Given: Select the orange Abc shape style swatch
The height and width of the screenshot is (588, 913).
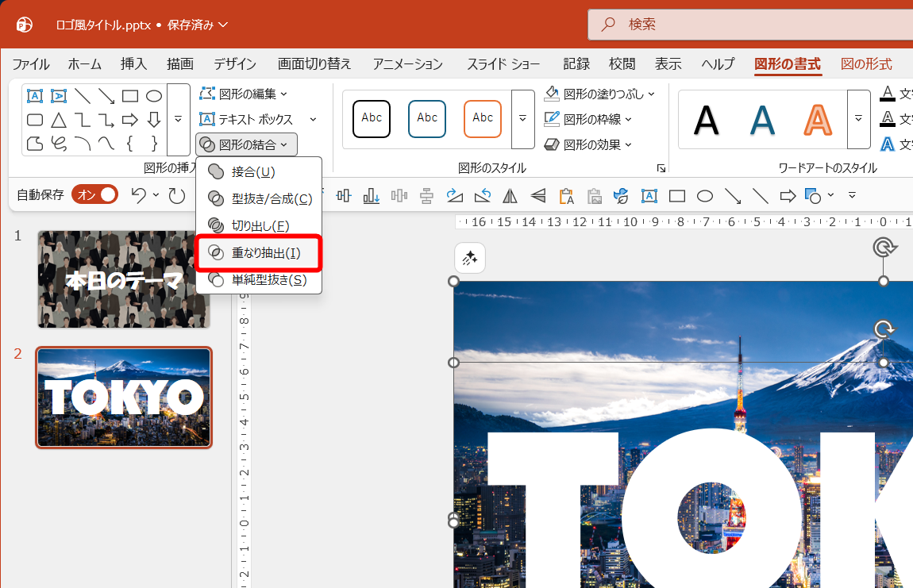Looking at the screenshot, I should (x=482, y=119).
